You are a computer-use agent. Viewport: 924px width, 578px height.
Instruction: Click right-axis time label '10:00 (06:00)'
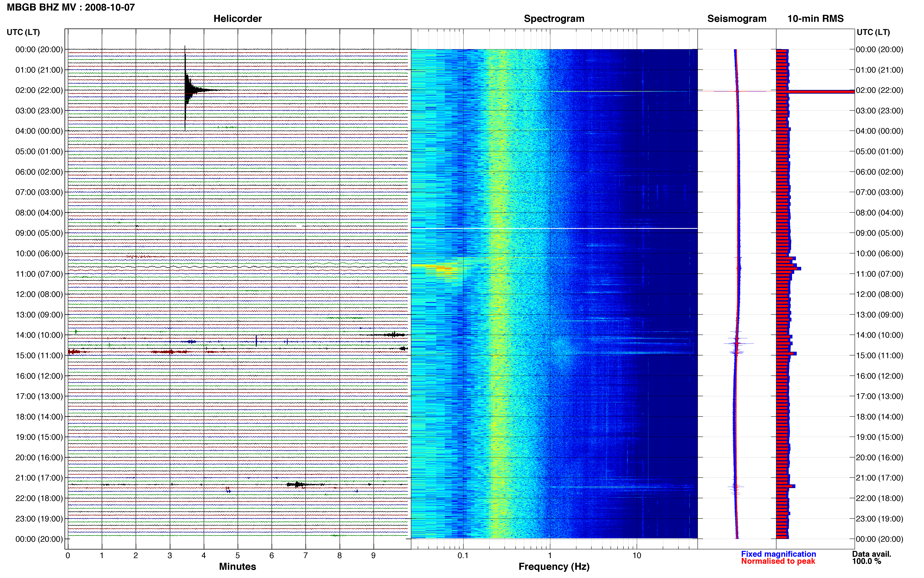click(879, 253)
